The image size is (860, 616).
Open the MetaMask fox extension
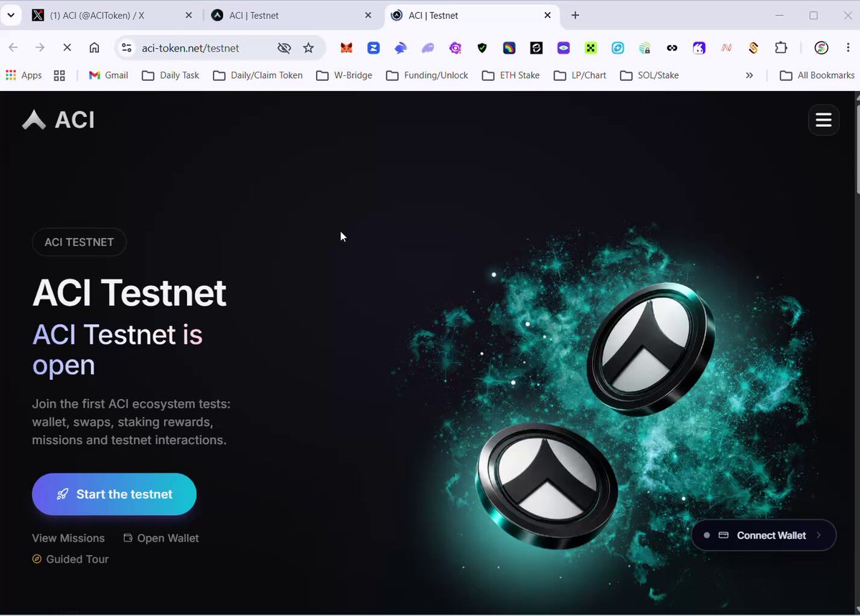(x=346, y=48)
